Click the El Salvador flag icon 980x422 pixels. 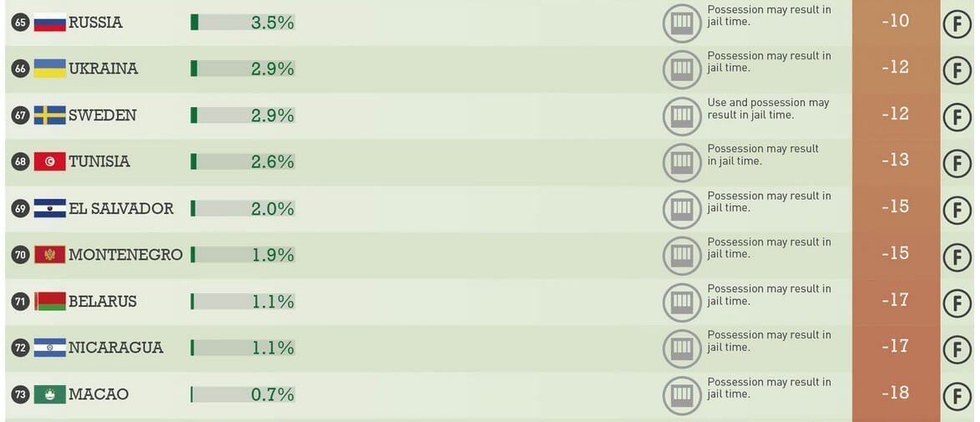click(49, 209)
